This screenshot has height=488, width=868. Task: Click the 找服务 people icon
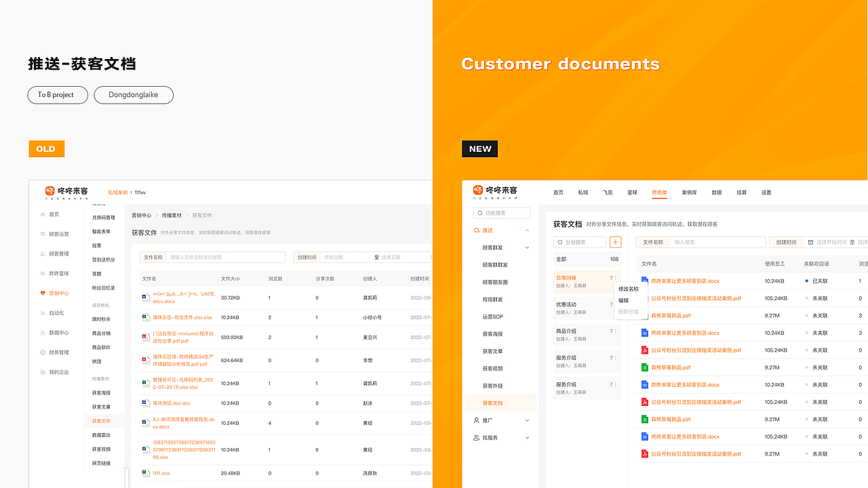477,438
